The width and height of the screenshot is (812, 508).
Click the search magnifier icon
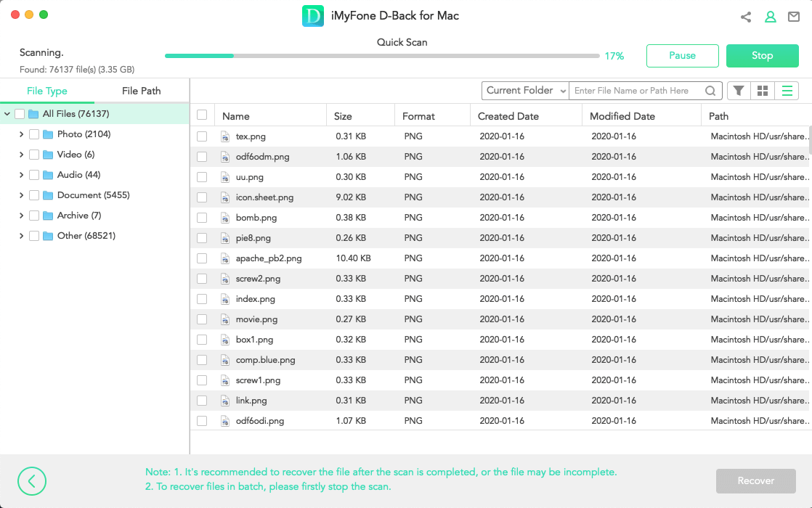(710, 91)
